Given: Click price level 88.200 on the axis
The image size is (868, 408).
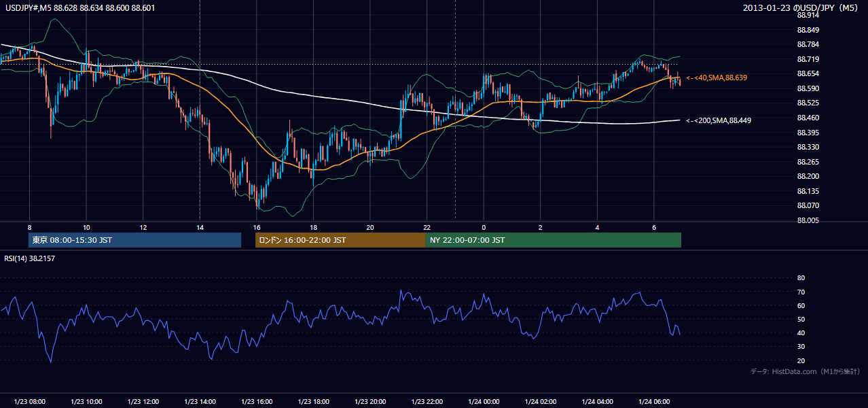Looking at the screenshot, I should pyautogui.click(x=808, y=176).
